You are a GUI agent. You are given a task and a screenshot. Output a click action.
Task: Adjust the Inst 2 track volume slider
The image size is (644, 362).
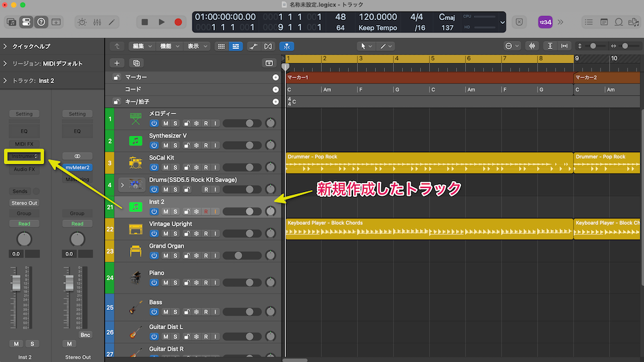(242, 212)
